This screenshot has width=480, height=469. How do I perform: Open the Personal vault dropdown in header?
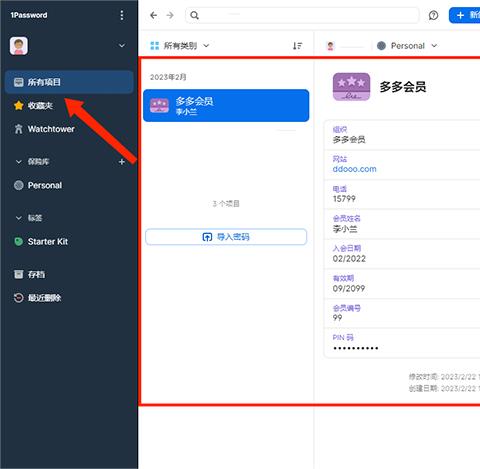tap(407, 46)
